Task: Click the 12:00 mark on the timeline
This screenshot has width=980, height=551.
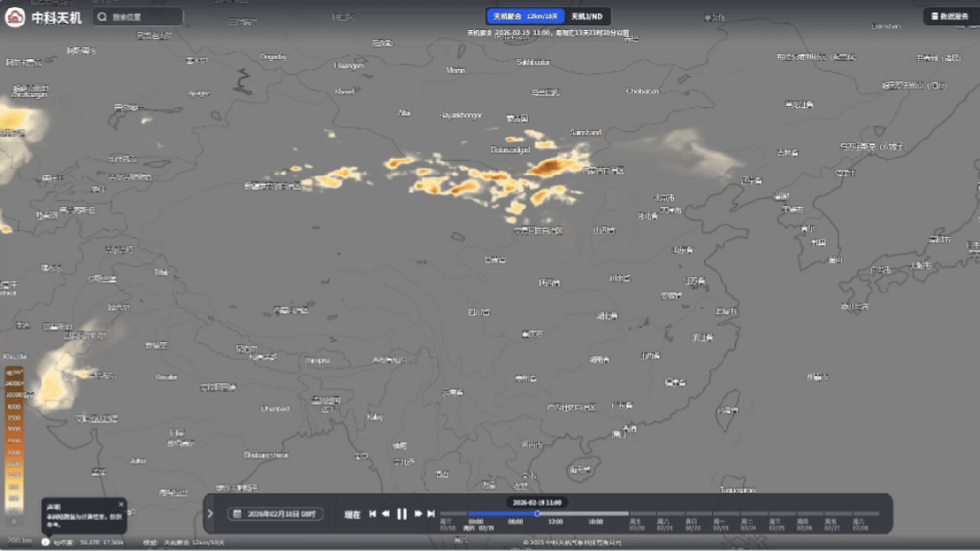Action: [x=556, y=522]
